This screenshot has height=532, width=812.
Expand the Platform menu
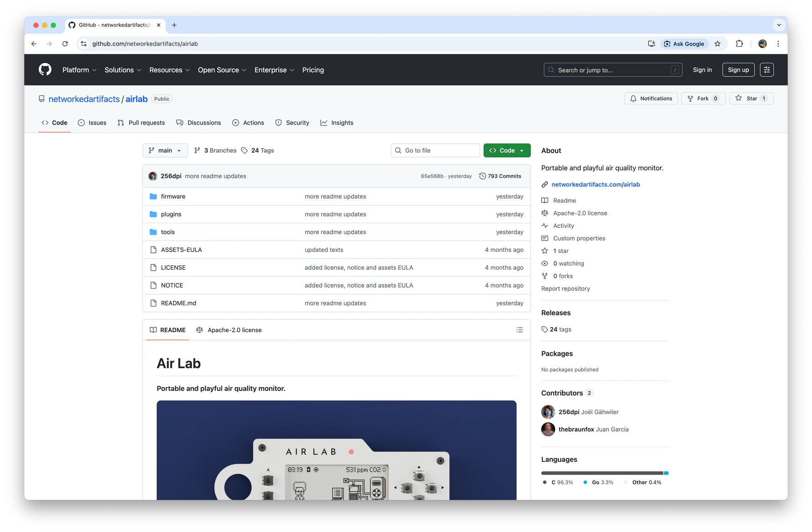point(79,70)
